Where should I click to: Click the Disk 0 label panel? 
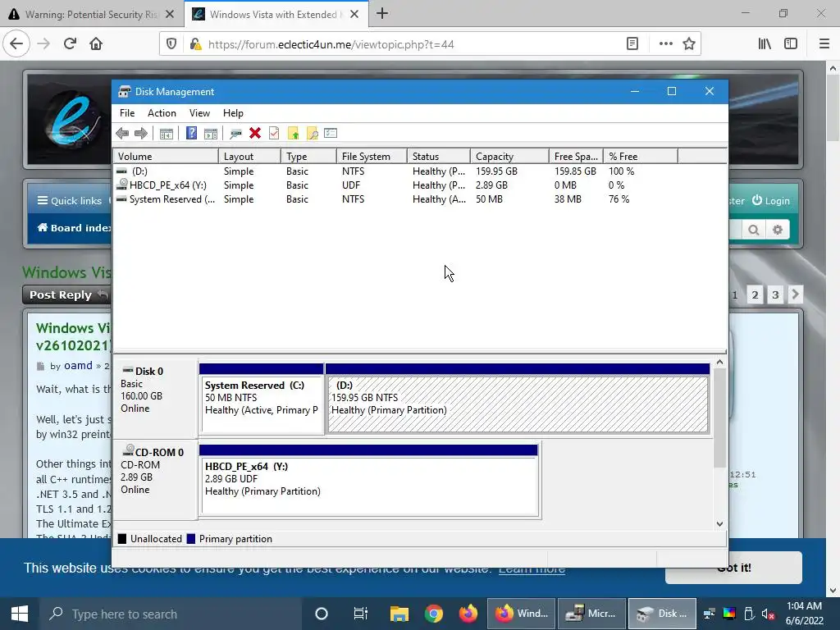[155, 399]
